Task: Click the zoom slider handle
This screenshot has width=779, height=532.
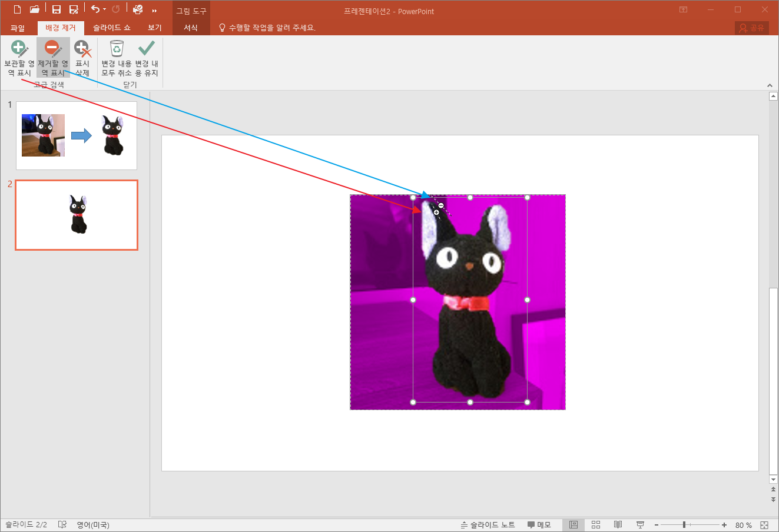Action: coord(684,525)
